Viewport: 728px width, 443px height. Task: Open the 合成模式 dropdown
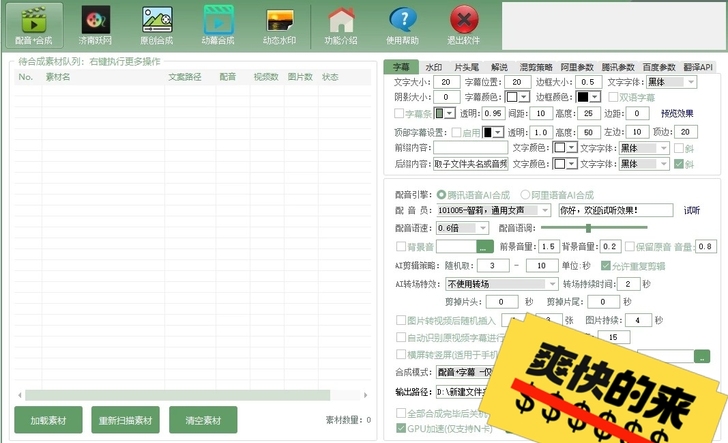(x=464, y=372)
